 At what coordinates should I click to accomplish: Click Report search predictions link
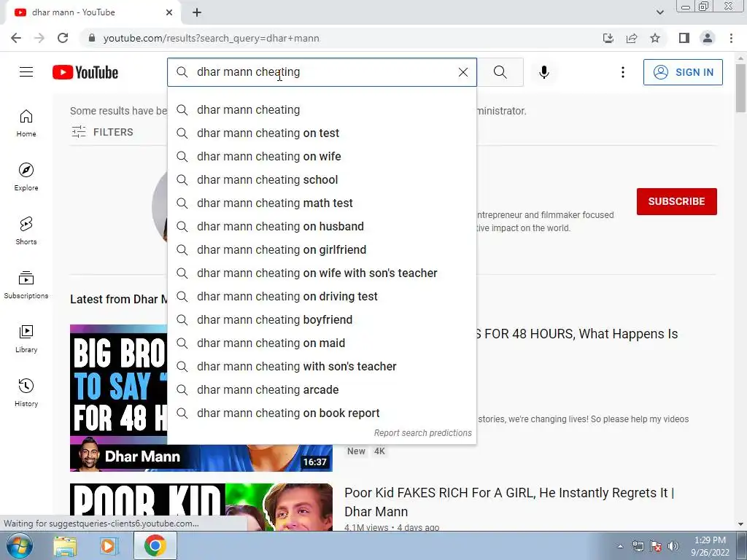point(422,433)
